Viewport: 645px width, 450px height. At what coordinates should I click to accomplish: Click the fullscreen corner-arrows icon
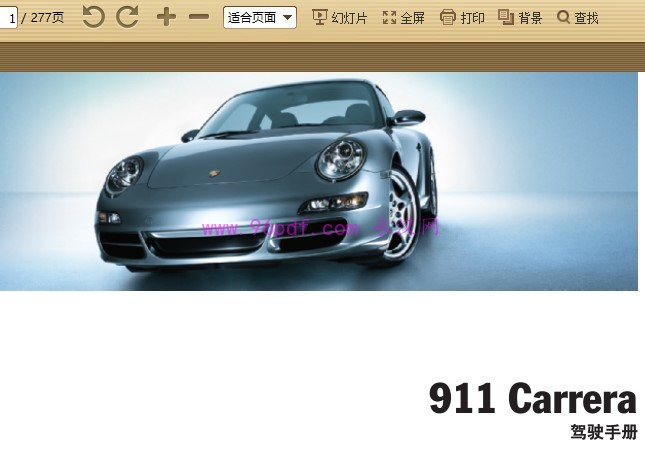point(389,17)
